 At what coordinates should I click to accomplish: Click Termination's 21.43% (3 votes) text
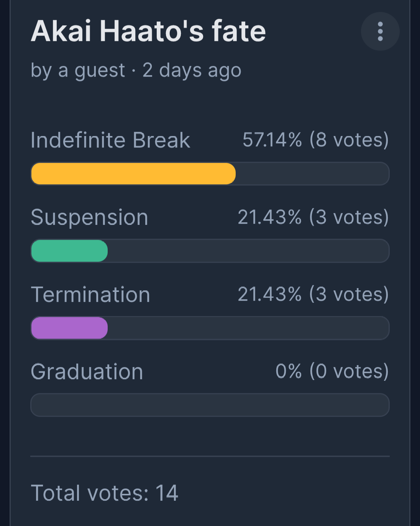point(313,294)
